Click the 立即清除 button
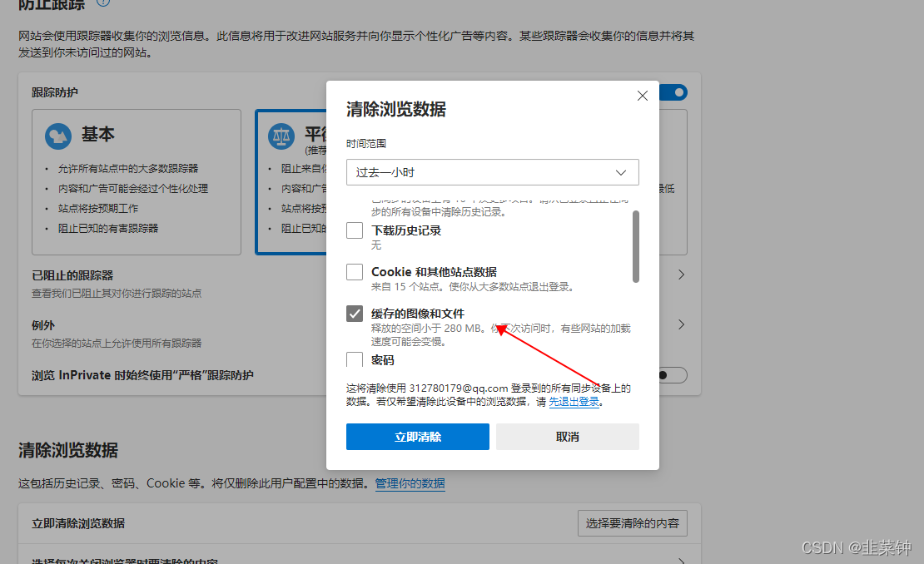 pos(417,437)
